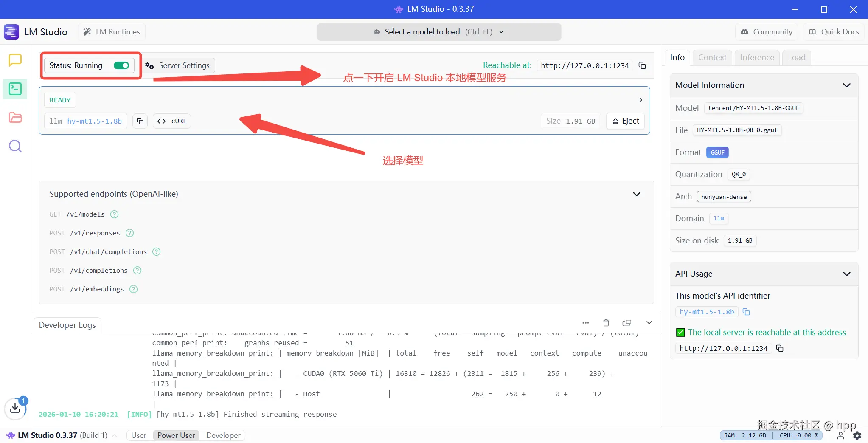Click Size 1.91 GB in loaded model row
The height and width of the screenshot is (443, 868).
(570, 121)
